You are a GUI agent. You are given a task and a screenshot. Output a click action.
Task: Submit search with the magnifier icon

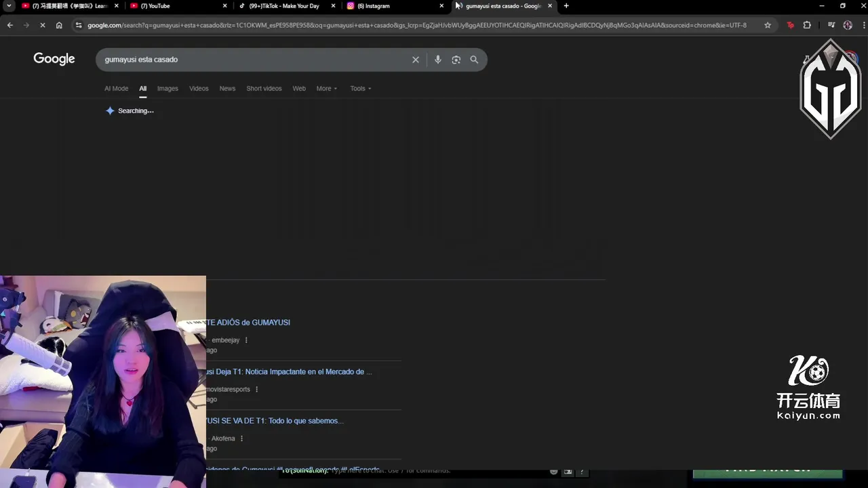pyautogui.click(x=474, y=60)
